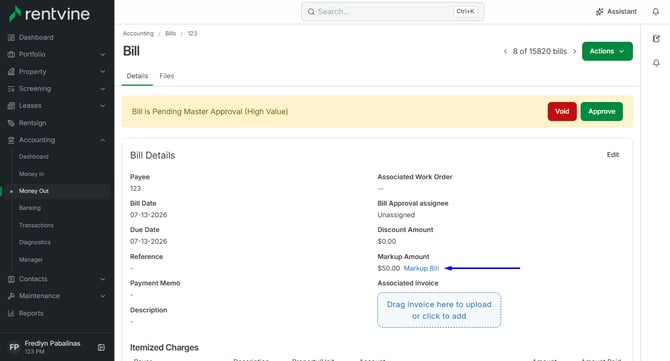
Task: Open Manager submenu item
Action: click(x=31, y=259)
